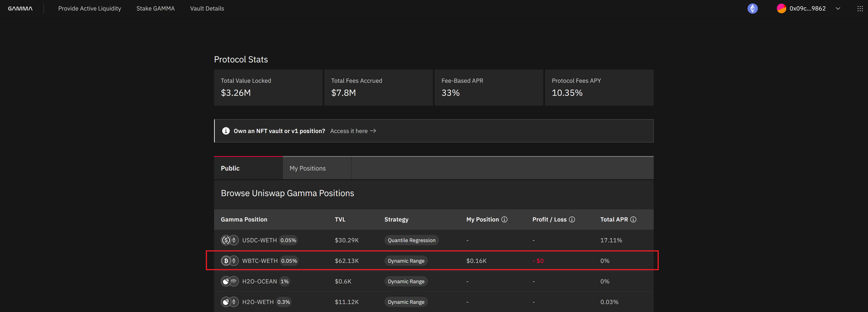
Task: Click wallet address 0x09c...9862
Action: coord(808,9)
